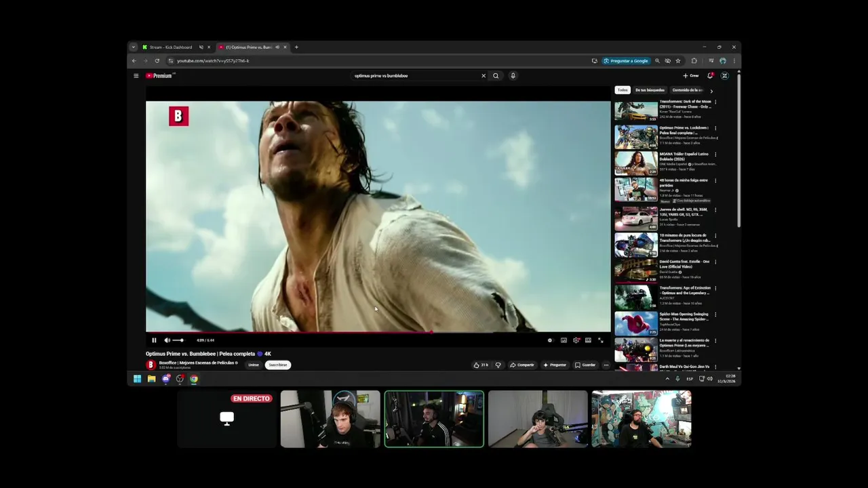Image resolution: width=868 pixels, height=488 pixels.
Task: Open options menu for 'Optimus Prime vs. Lockdown'
Action: [x=715, y=128]
